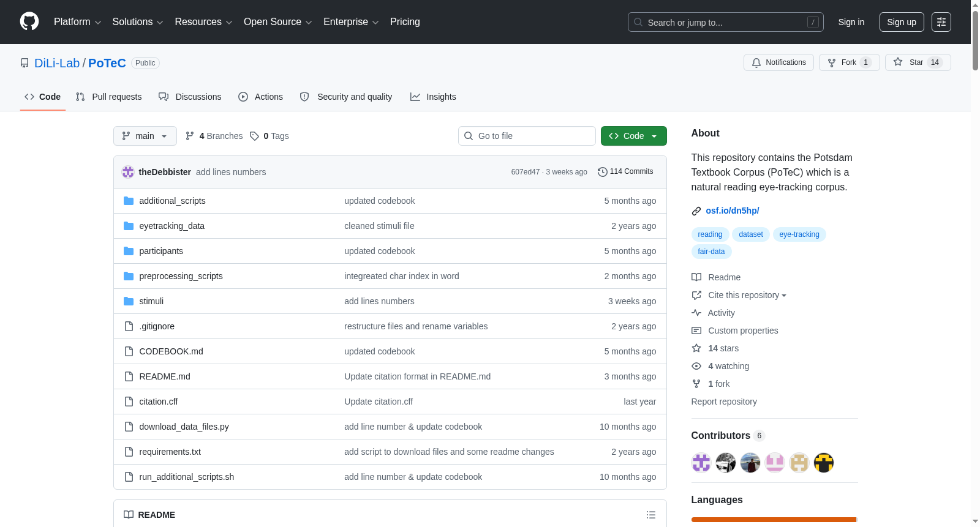
Task: Click the fourth contributor avatar
Action: 775,463
